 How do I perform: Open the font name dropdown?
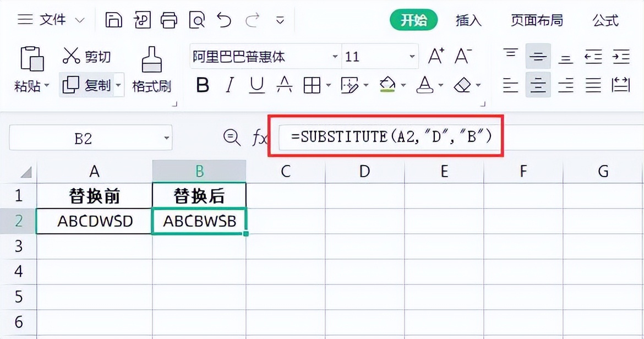pos(335,56)
